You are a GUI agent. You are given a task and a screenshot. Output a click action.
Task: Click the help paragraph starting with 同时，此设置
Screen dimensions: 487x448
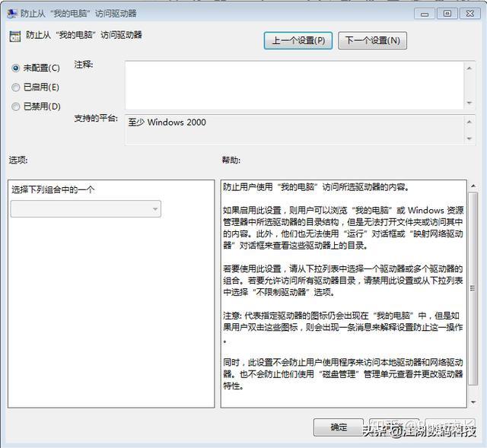(x=343, y=374)
